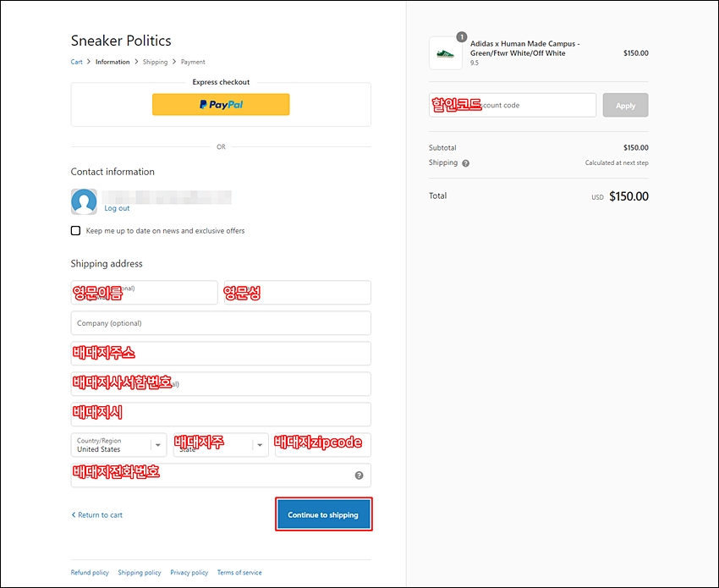Click the Apply discount button
This screenshot has width=719, height=588.
coord(625,105)
